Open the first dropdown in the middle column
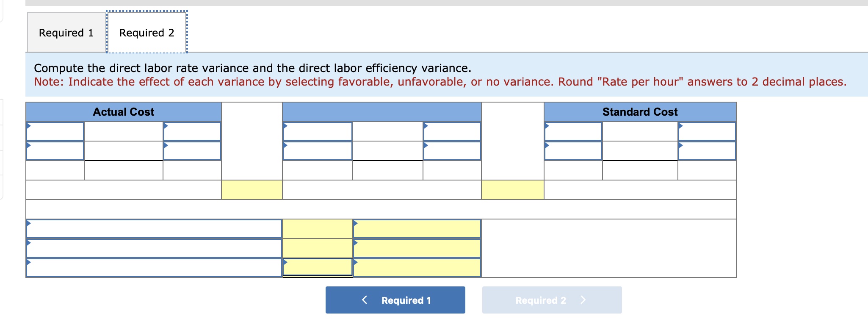 [318, 131]
